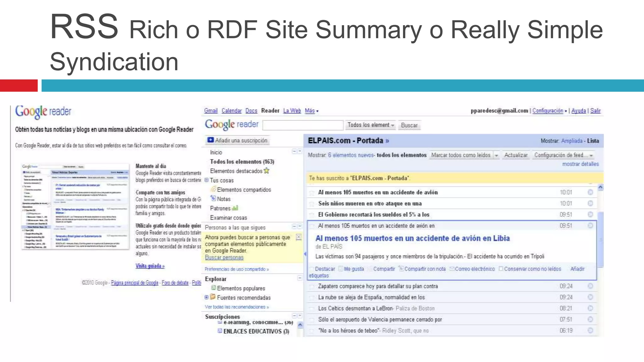Open the account Configuración dropdown
The image size is (644, 362).
point(550,111)
